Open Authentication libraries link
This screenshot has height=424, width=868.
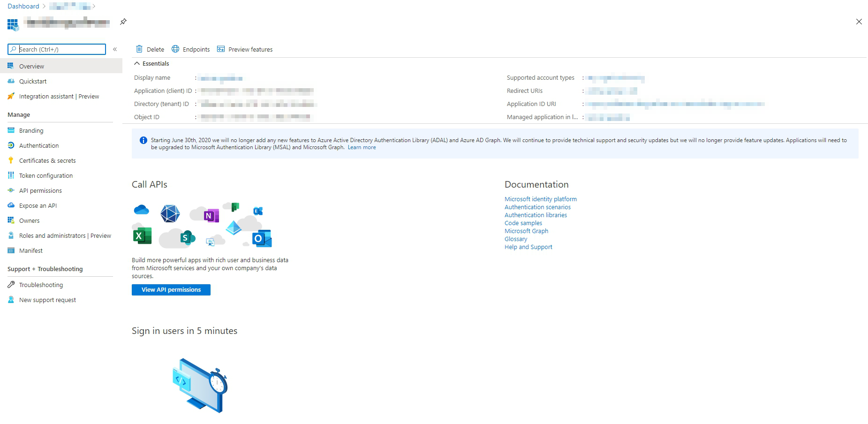pyautogui.click(x=536, y=215)
